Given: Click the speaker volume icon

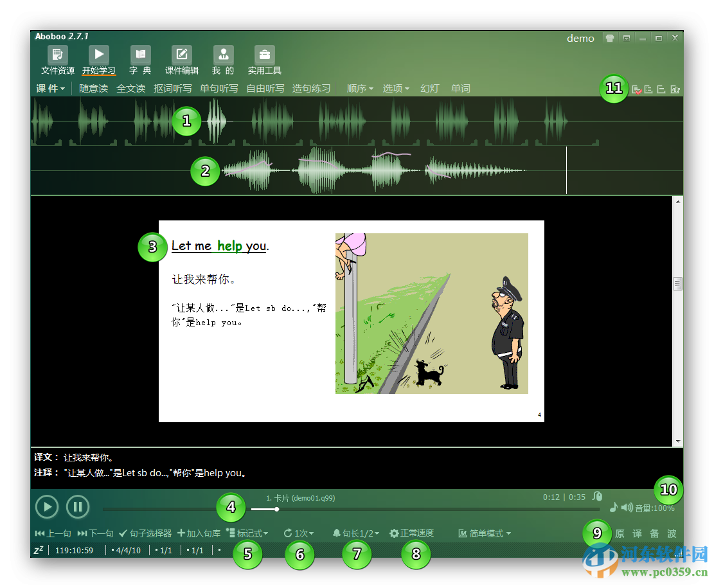Looking at the screenshot, I should point(627,508).
